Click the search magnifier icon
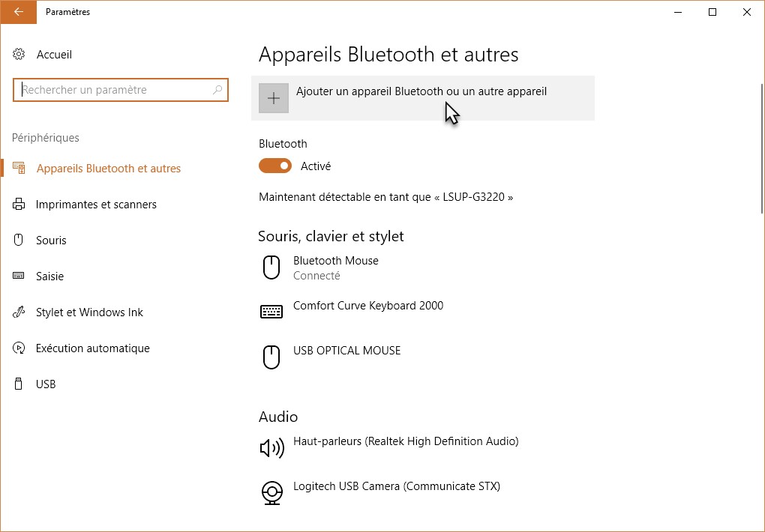Image resolution: width=765 pixels, height=532 pixels. [217, 90]
